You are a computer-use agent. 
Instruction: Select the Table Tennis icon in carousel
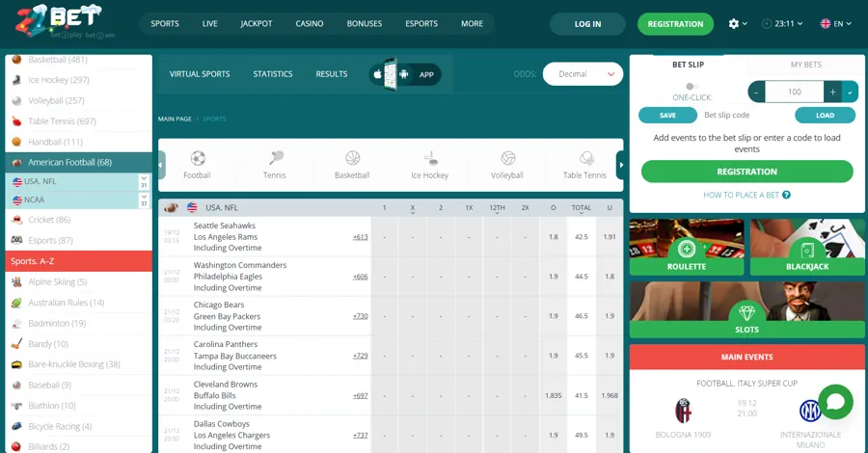tap(585, 159)
